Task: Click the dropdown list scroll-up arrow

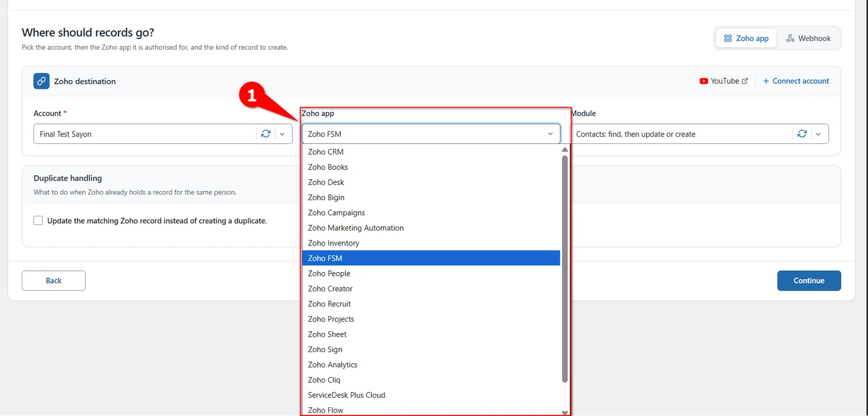Action: click(565, 149)
